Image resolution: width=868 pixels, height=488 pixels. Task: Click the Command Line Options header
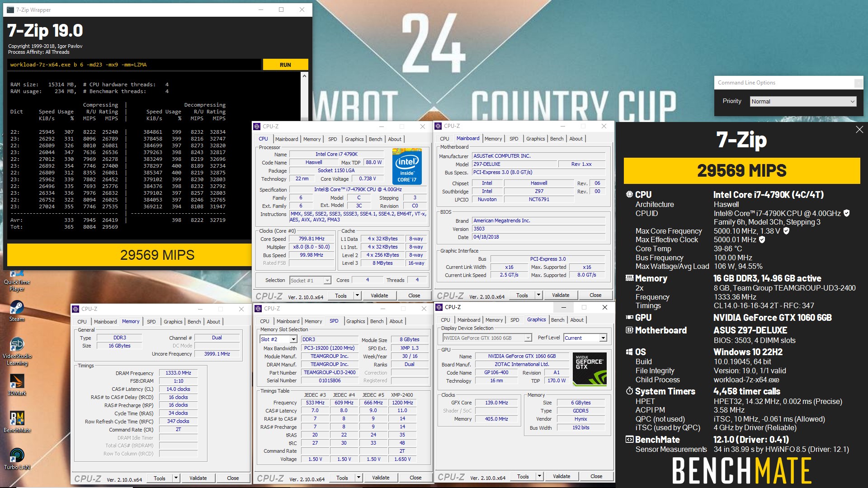746,83
